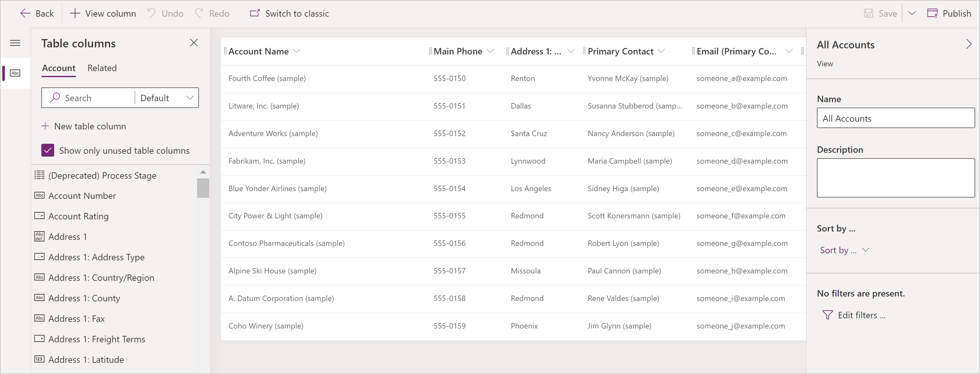980x374 pixels.
Task: Click the Switch to classic icon
Action: coord(254,13)
